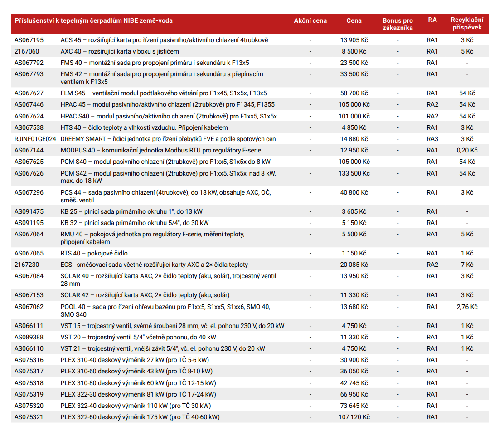This screenshot has width=504, height=436.
Task: Select product code AS075321
Action: tap(29, 417)
